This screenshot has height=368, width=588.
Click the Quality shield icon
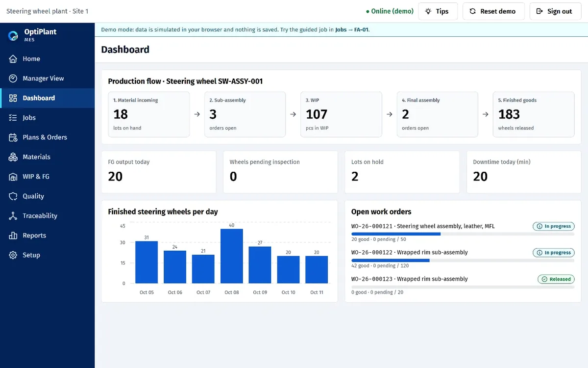[13, 196]
